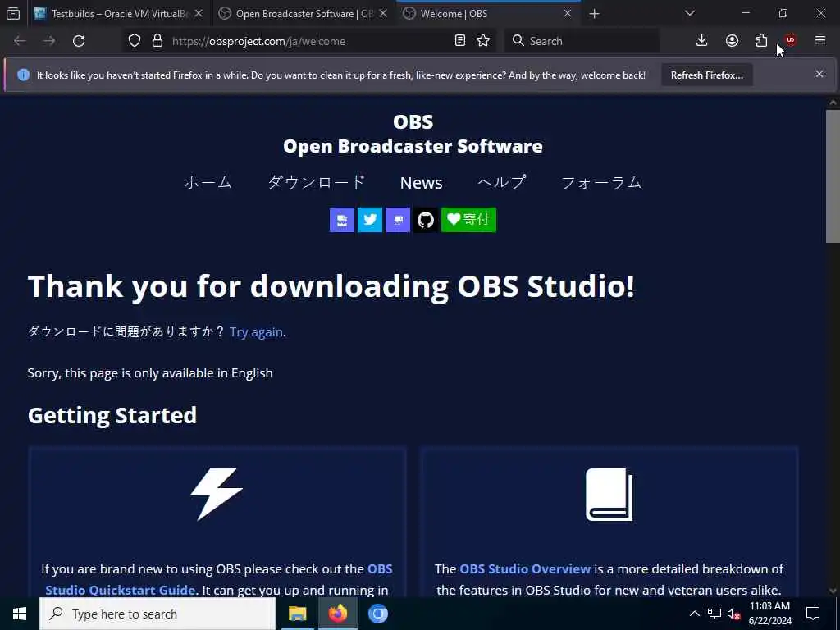
Task: Open the Discord chat icon on OBS page
Action: pos(342,220)
